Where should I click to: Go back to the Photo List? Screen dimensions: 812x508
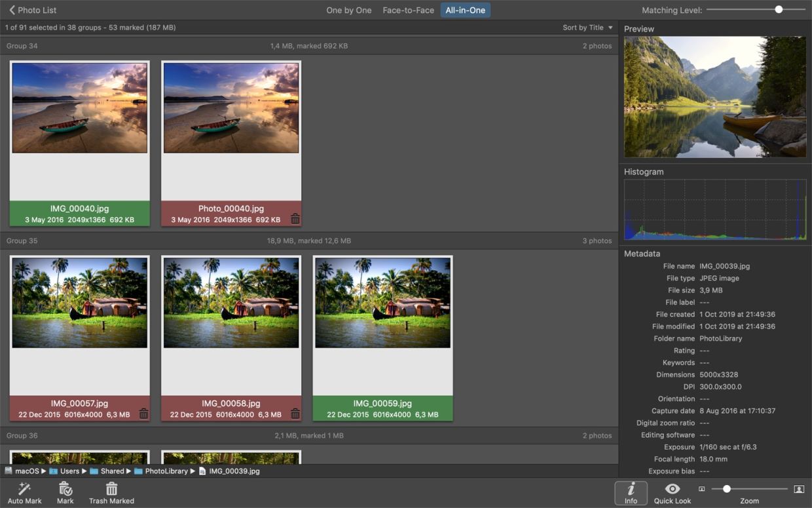click(x=33, y=10)
